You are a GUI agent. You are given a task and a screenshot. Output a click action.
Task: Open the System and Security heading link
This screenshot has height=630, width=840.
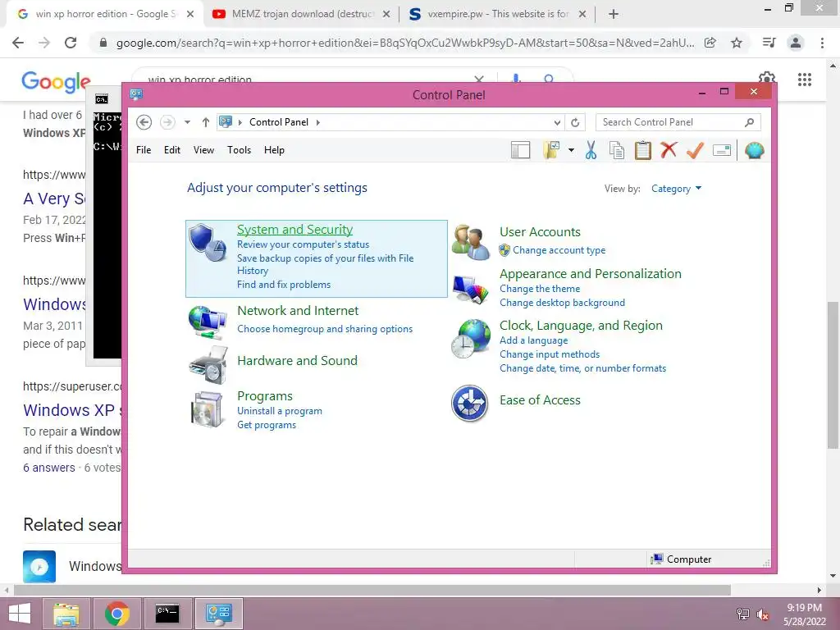pos(294,230)
